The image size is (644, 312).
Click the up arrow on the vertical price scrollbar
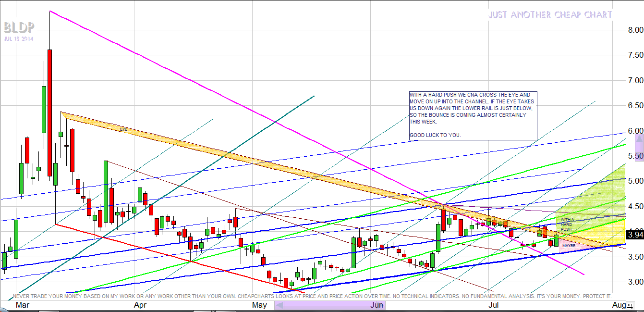639,138
